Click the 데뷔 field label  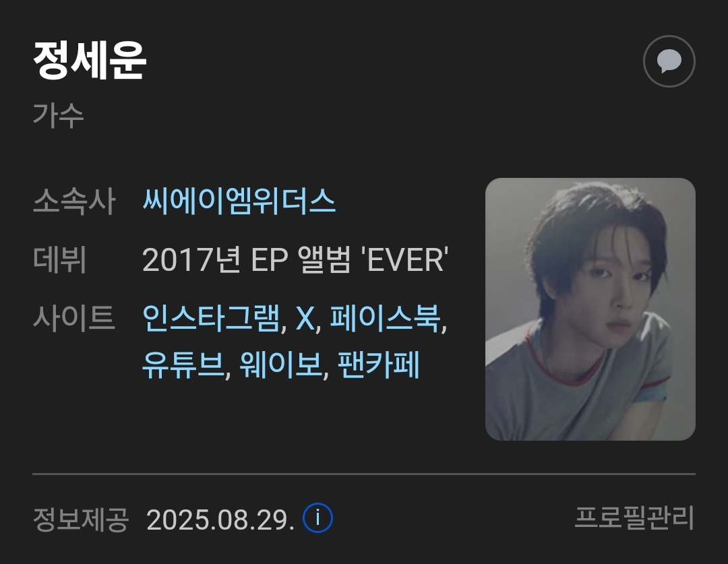click(60, 259)
